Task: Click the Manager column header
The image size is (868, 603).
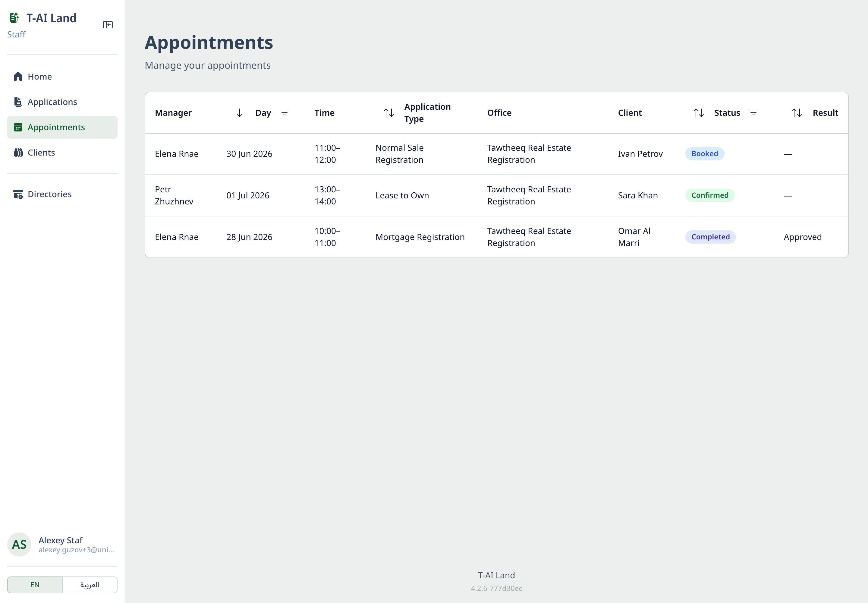Action: click(173, 113)
